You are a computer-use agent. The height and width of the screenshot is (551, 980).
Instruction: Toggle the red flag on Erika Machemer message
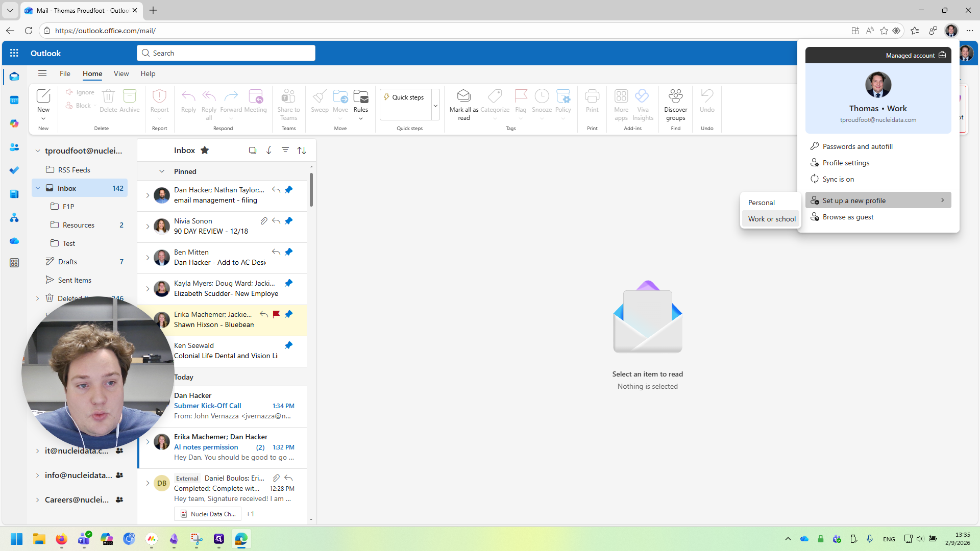[276, 314]
